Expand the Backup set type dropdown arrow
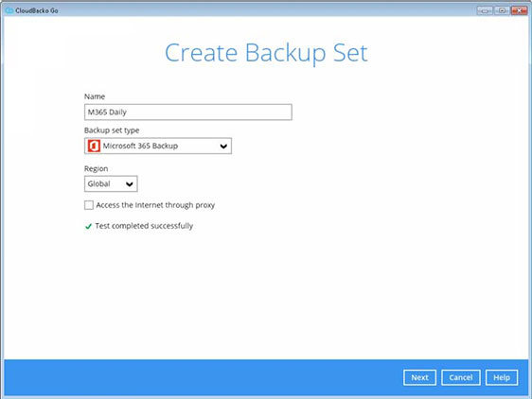The image size is (532, 399). point(223,147)
